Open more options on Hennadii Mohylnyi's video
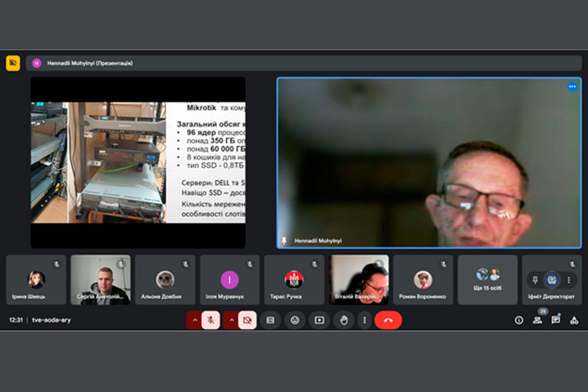This screenshot has height=392, width=588. coord(572,87)
